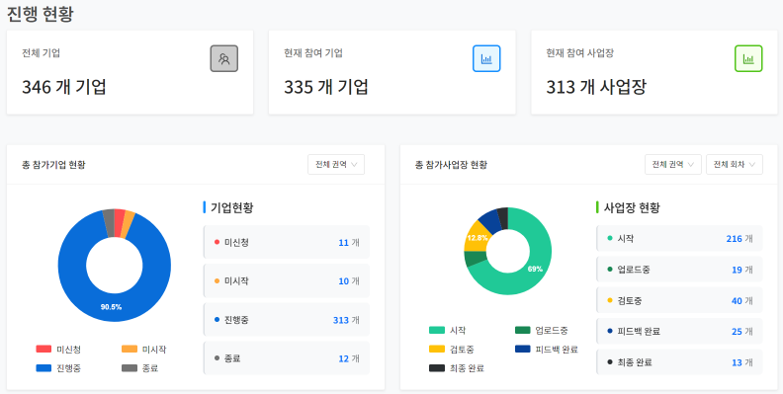Toggle the 검토중 yellow legend swatch
The image size is (783, 394).
[437, 349]
